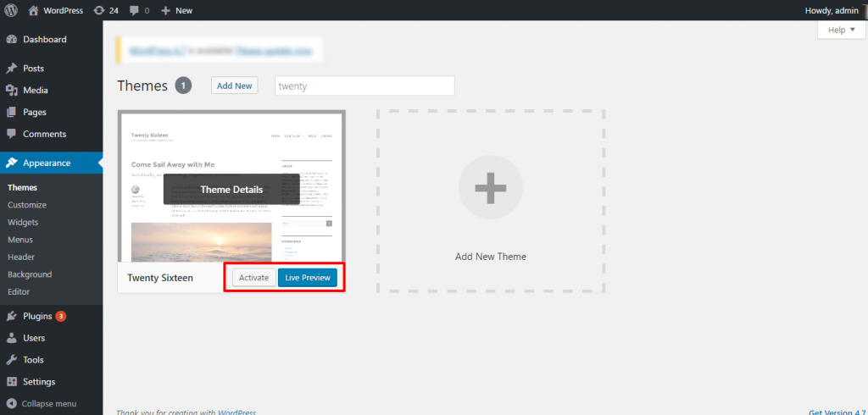
Task: Click the themes count badge '1'
Action: (183, 86)
